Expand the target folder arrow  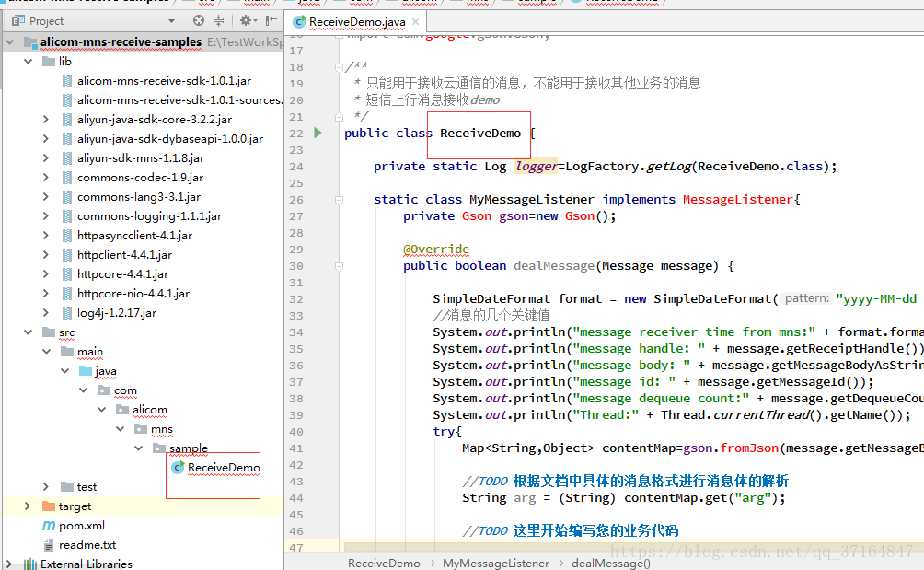(28, 506)
